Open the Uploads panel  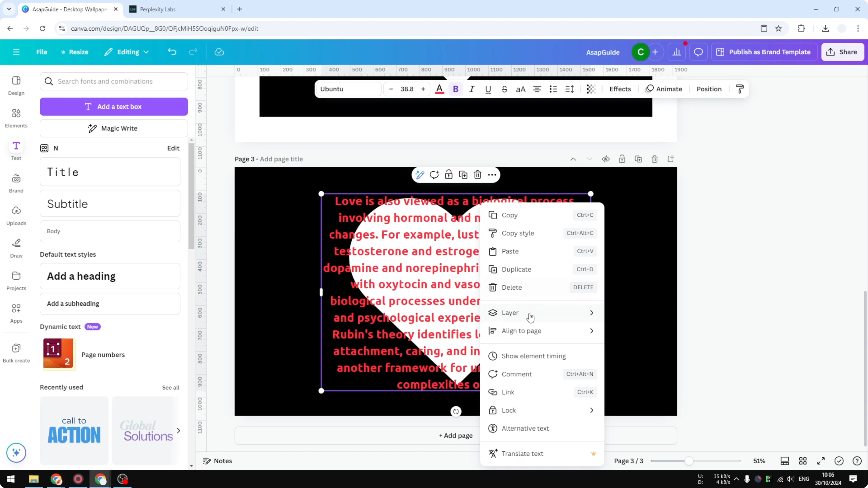16,215
